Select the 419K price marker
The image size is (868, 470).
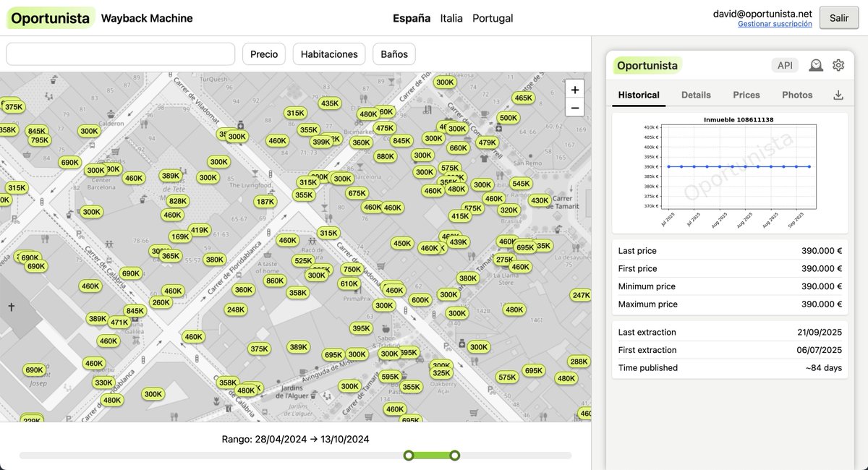(199, 230)
